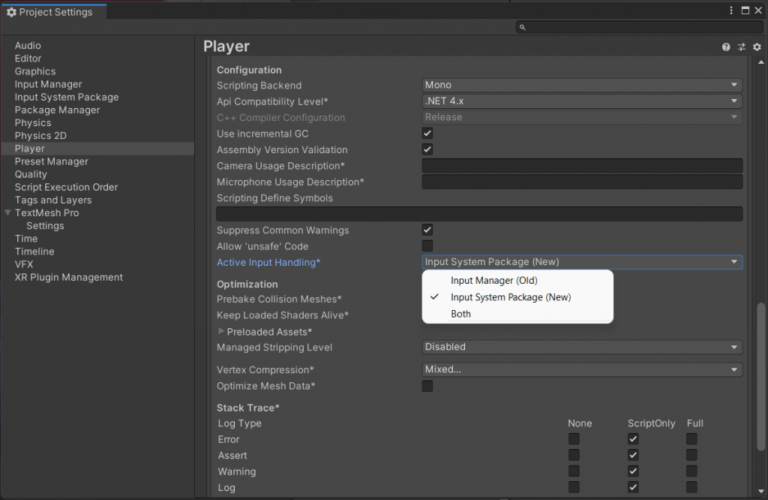Open the Player preset selector icon
768x500 pixels.
(742, 47)
